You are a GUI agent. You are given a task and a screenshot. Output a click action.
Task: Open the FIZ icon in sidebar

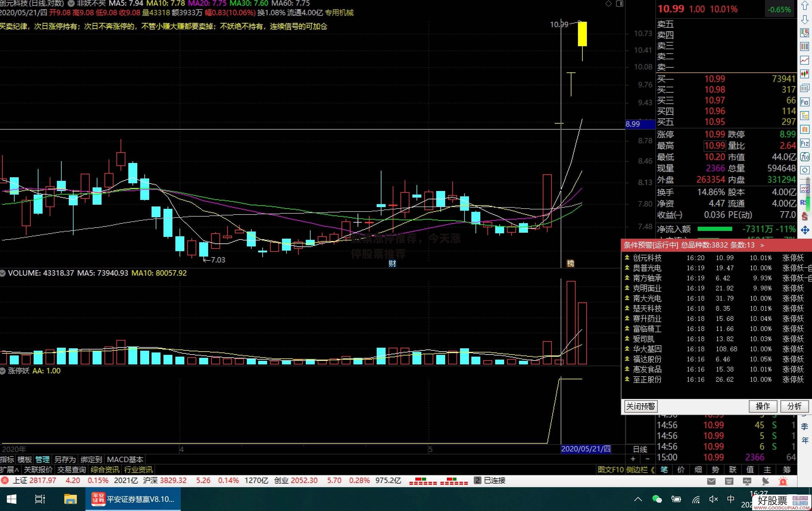pos(805,143)
